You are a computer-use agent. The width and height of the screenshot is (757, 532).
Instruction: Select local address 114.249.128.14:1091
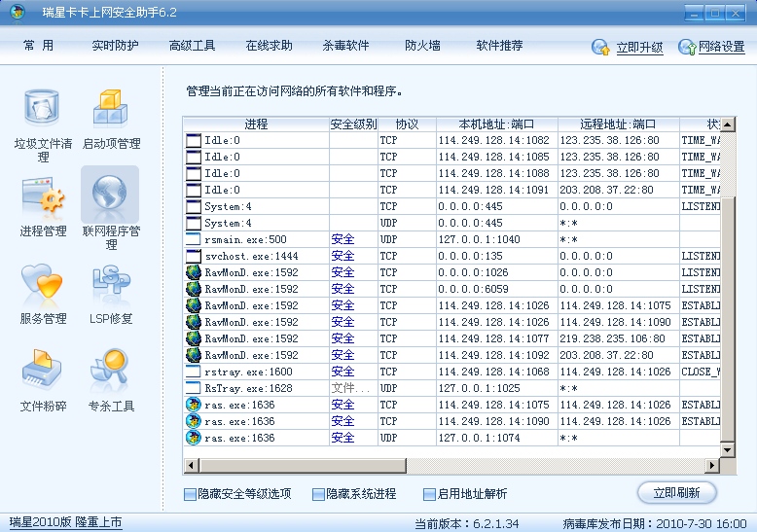tap(493, 190)
